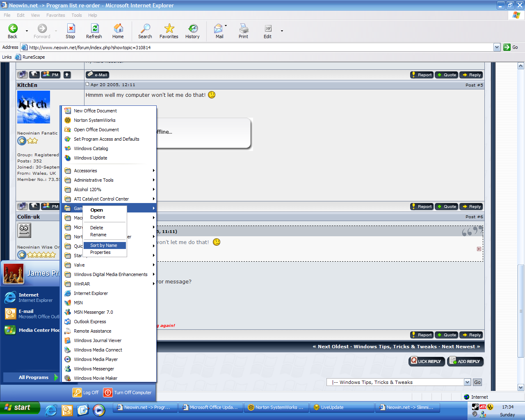This screenshot has height=420, width=525.
Task: Open the Tools menu
Action: 77,15
